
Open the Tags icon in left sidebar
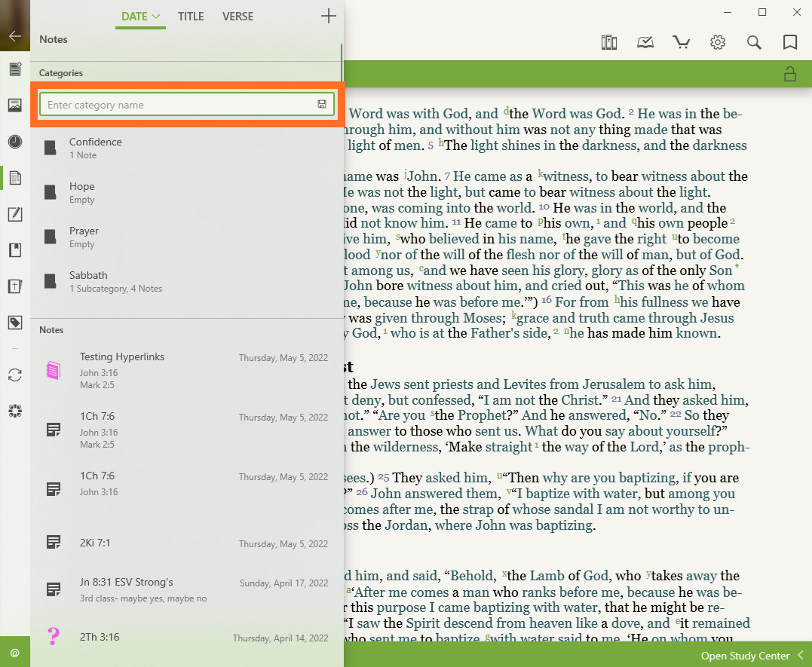(x=14, y=323)
